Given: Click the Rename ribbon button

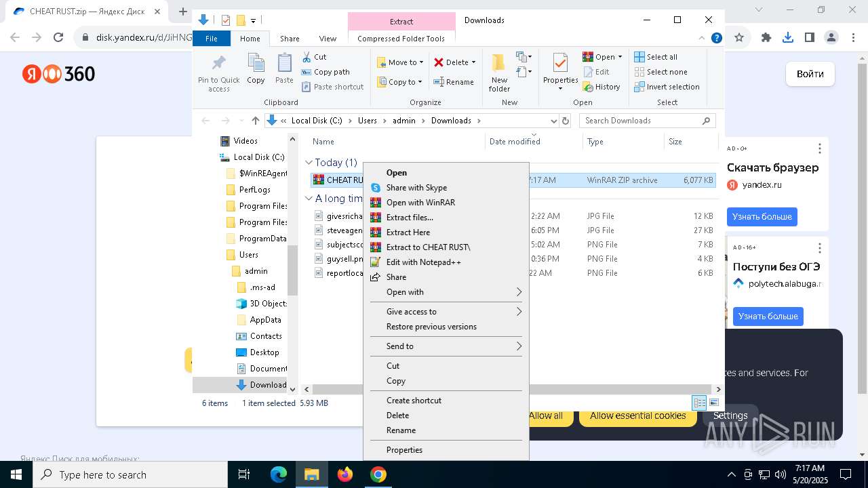Looking at the screenshot, I should pos(454,82).
